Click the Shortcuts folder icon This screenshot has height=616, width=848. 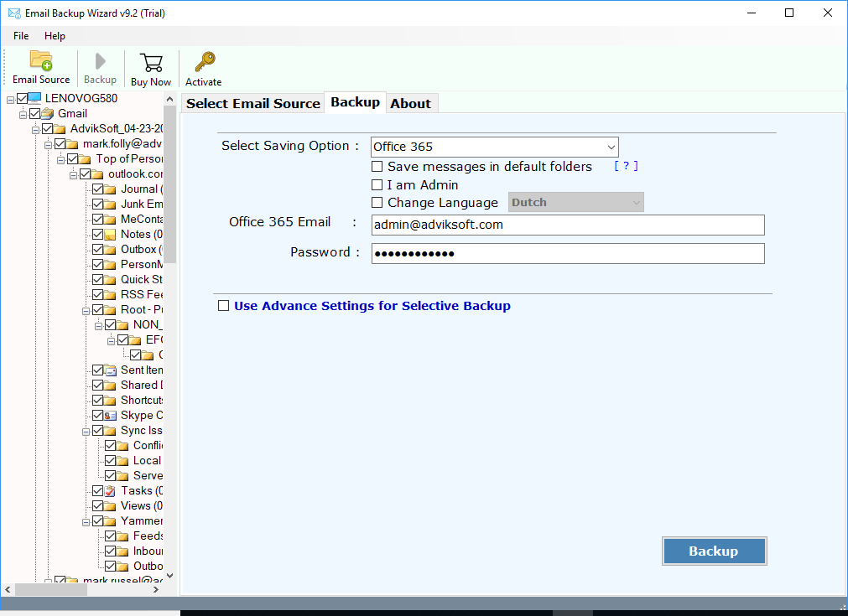click(x=110, y=401)
